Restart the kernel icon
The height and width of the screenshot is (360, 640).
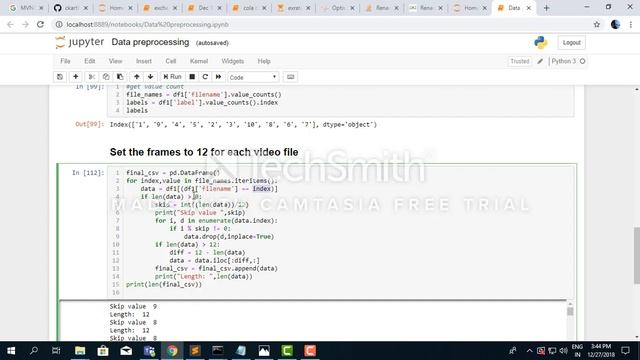205,77
